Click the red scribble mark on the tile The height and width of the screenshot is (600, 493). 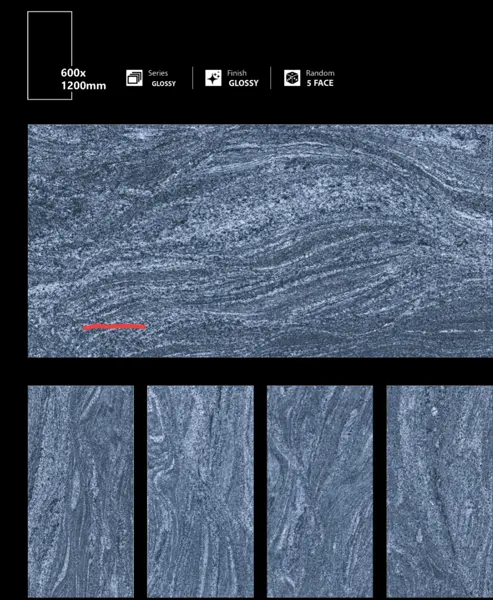(115, 326)
